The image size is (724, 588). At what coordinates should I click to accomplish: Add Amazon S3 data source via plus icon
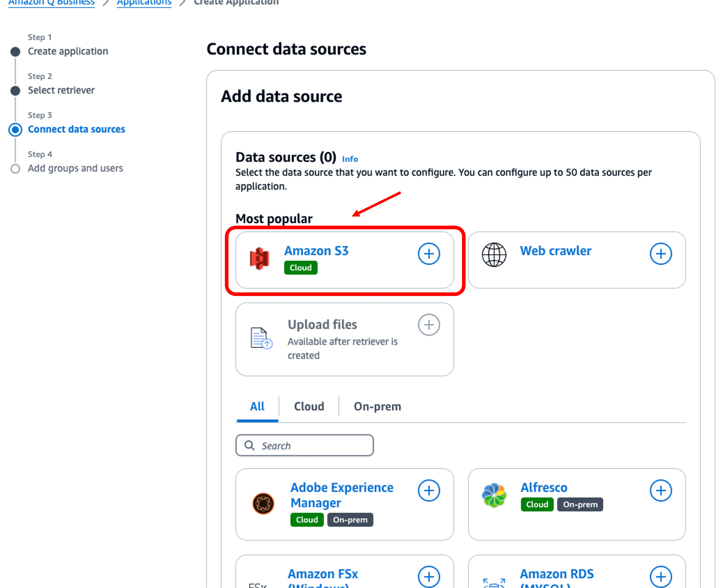pos(429,254)
